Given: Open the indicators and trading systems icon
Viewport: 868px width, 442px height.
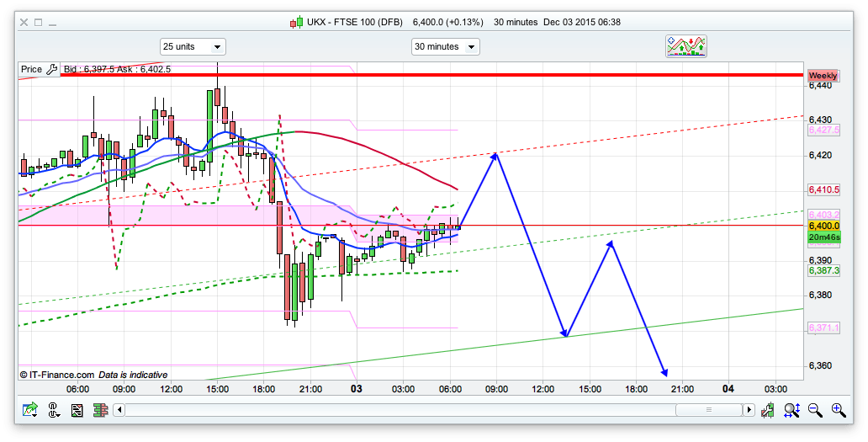Looking at the screenshot, I should tap(686, 46).
